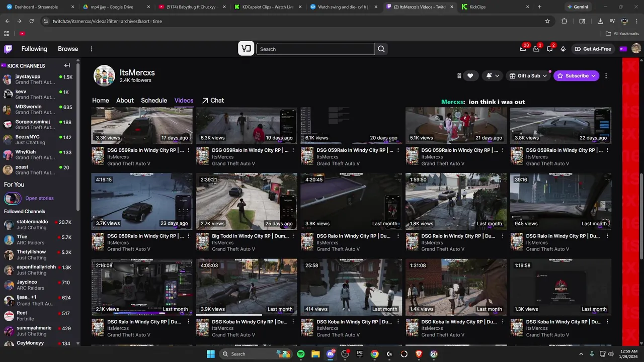Click the purple extension icon beside avatar
Viewport: 644px width, 362px height.
point(623,49)
